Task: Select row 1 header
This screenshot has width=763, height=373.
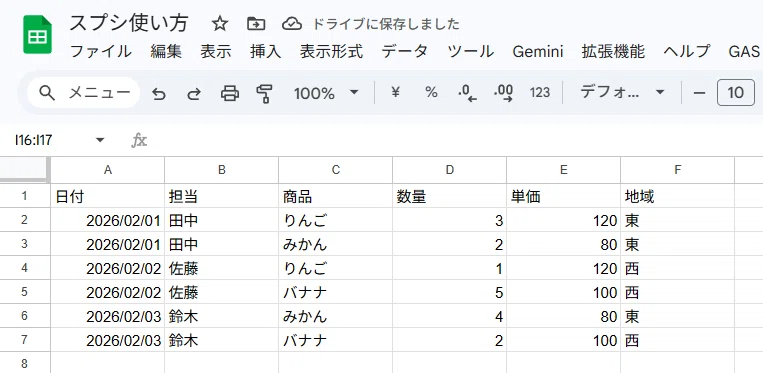Action: (25, 196)
